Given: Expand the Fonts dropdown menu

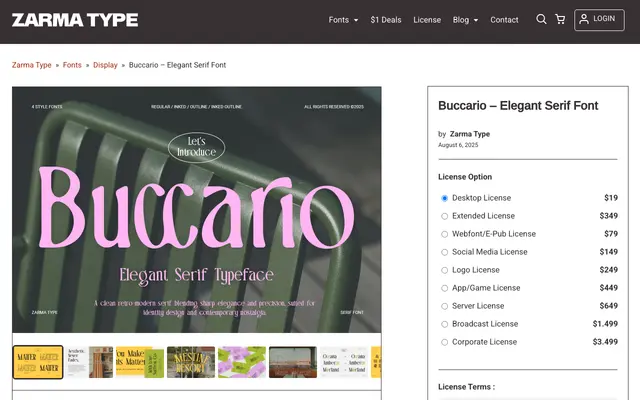Looking at the screenshot, I should [343, 20].
